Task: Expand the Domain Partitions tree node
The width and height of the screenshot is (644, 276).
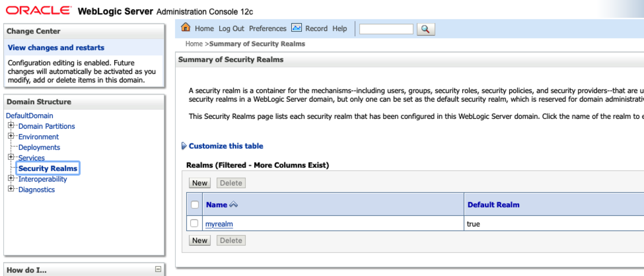Action: click(x=11, y=125)
